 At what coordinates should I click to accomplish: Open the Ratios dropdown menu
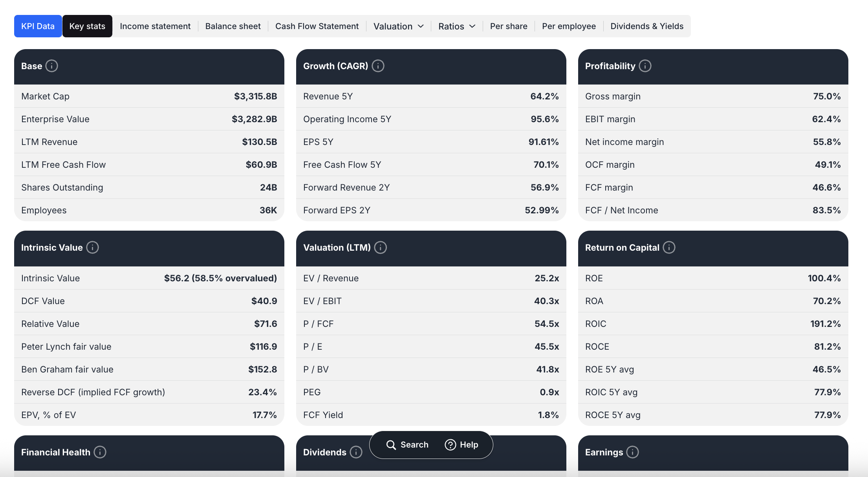point(456,26)
